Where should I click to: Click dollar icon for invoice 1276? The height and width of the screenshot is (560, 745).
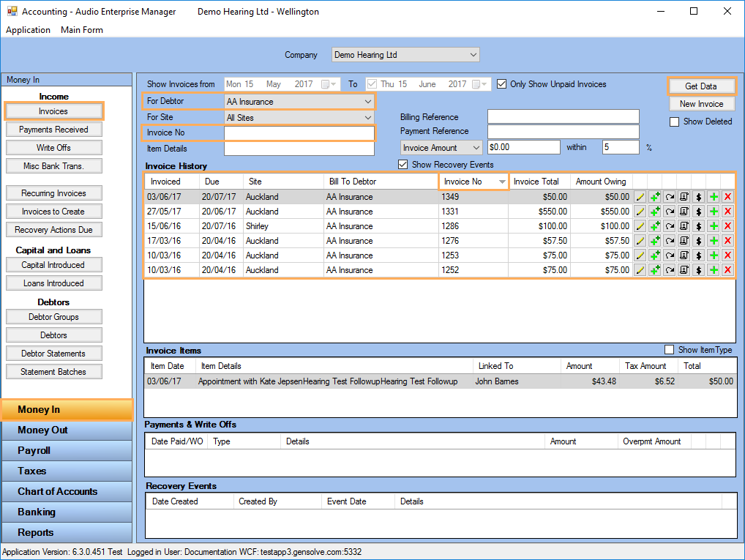(x=698, y=241)
